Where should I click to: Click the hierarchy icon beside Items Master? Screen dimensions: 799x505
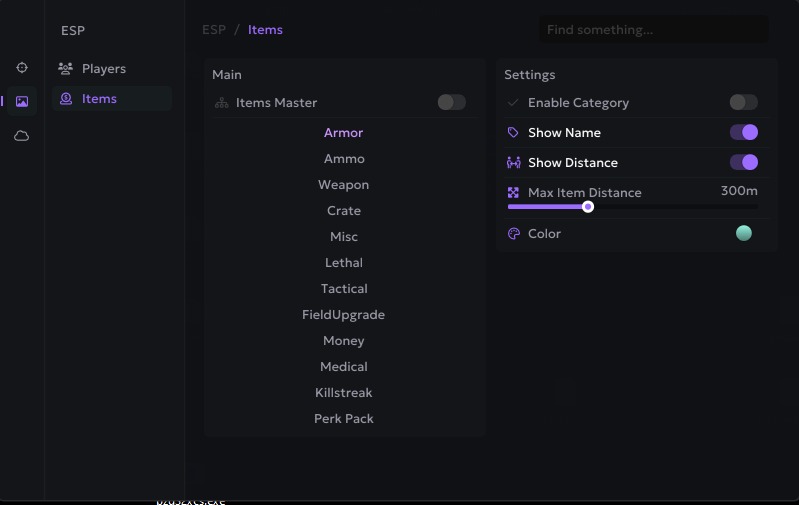point(222,102)
